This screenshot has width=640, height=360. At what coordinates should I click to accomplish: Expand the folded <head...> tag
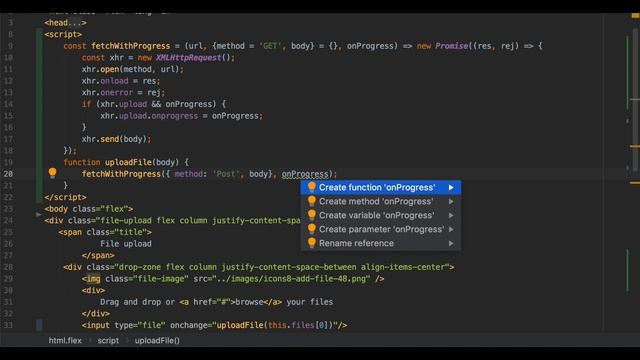[x=65, y=23]
